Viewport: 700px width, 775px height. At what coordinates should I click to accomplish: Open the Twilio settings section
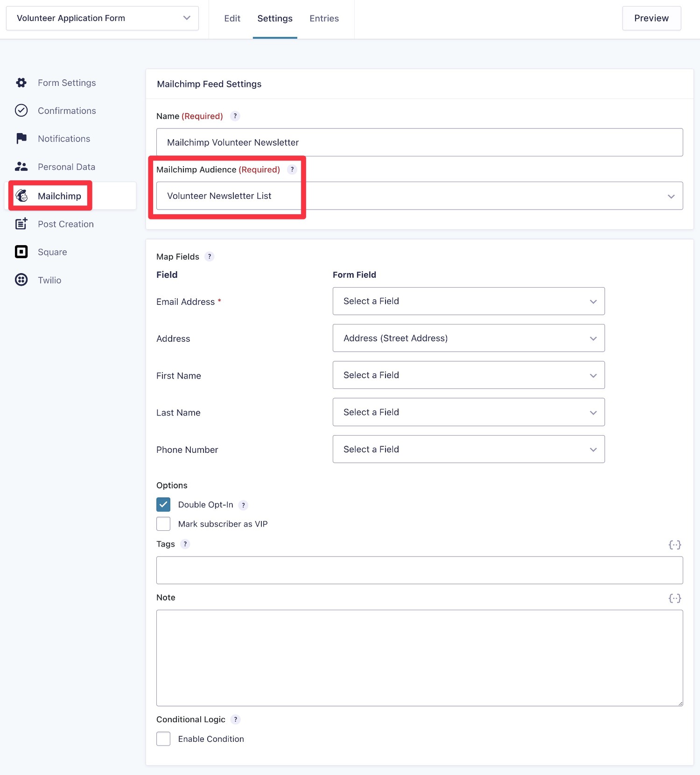49,280
